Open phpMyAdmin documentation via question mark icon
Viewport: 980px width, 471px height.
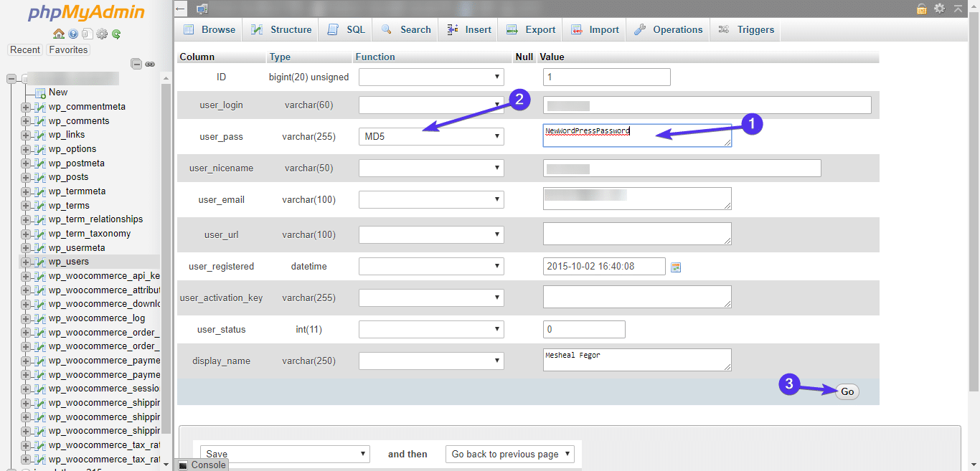73,34
